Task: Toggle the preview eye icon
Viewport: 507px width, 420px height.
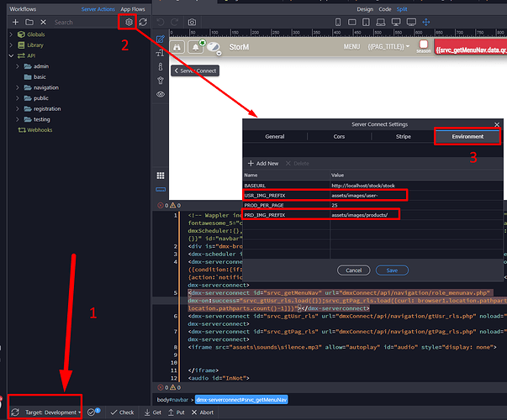Action: tap(161, 94)
